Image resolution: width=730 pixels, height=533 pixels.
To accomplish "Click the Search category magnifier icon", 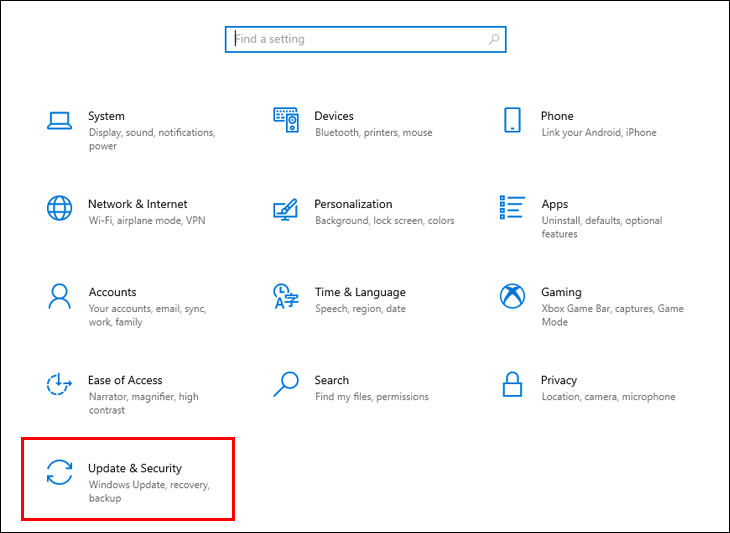I will coord(286,384).
